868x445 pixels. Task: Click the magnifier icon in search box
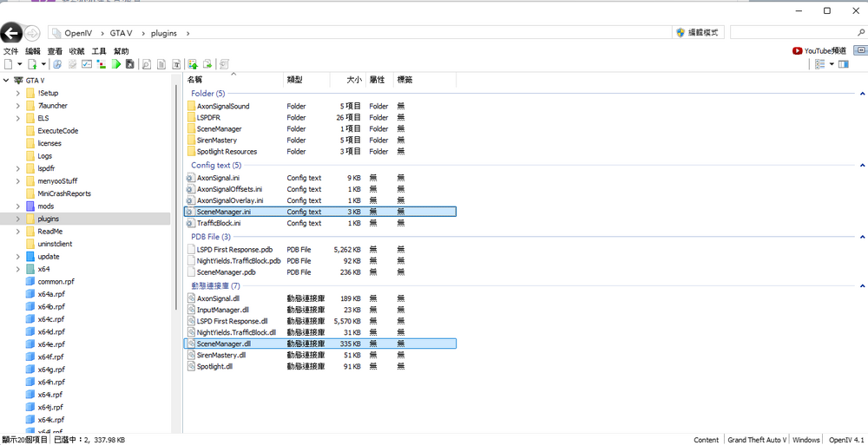point(861,32)
